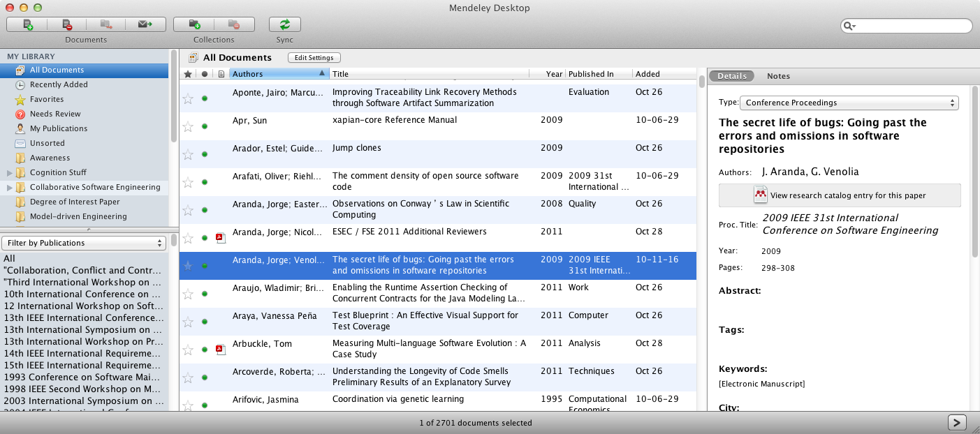Toggle favorite star for Apr, Sun document
This screenshot has width=980, height=434.
tap(187, 126)
